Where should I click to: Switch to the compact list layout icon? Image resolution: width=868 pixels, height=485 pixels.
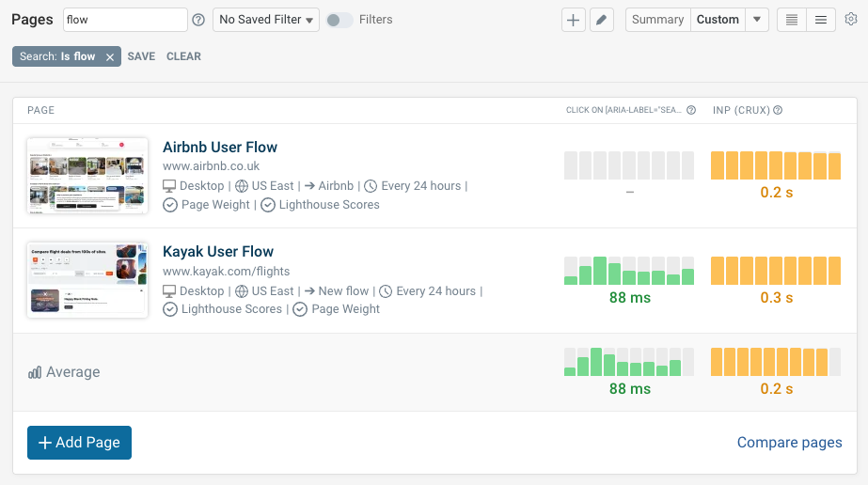point(821,20)
